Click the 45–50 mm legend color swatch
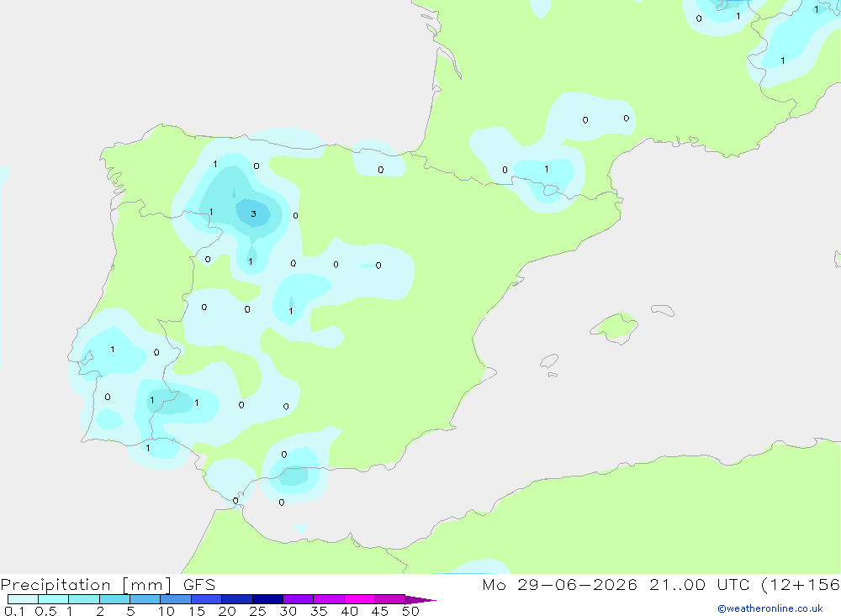This screenshot has height=616, width=841. click(x=389, y=599)
